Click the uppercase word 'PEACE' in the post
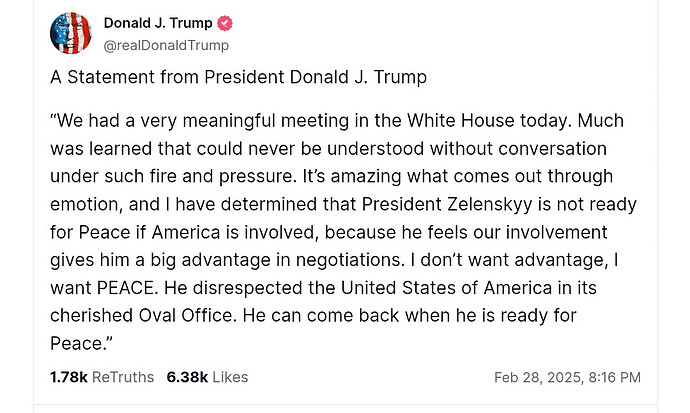Screen dimensions: 690x413 pyautogui.click(x=125, y=288)
